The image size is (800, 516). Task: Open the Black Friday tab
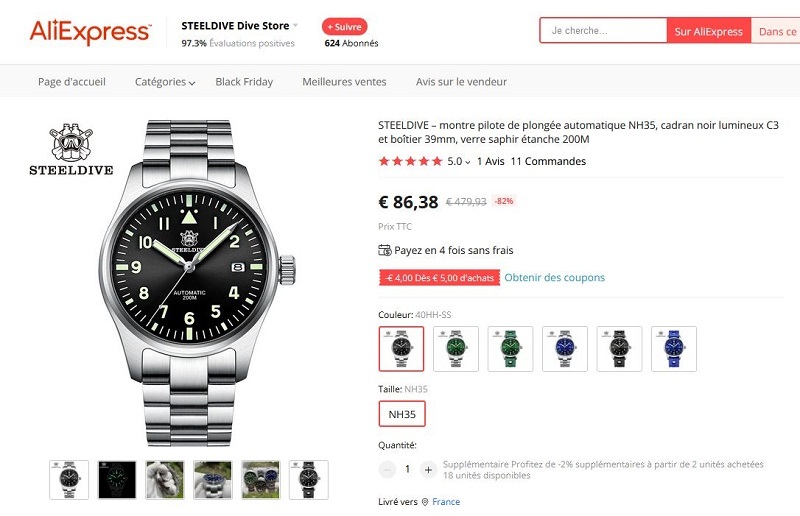[x=244, y=82]
